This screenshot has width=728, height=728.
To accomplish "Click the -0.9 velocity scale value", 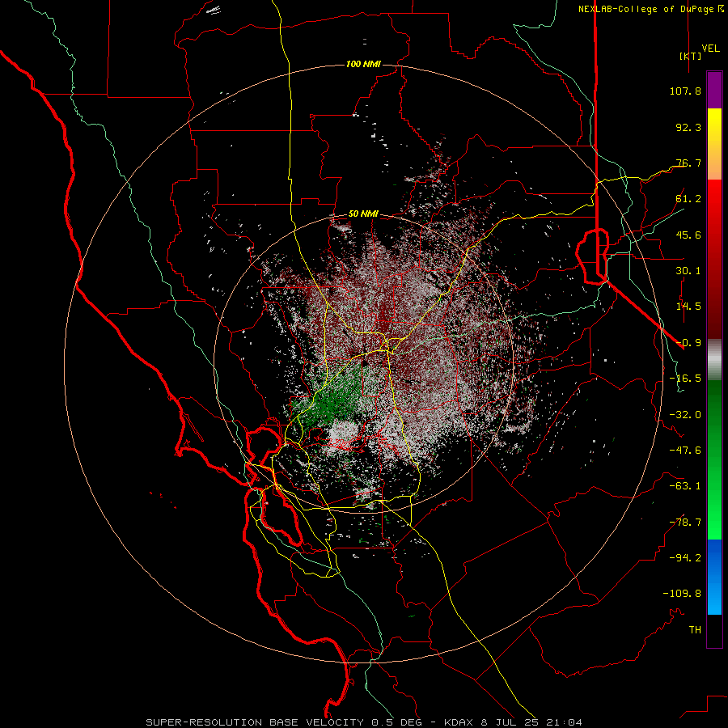I will 688,343.
